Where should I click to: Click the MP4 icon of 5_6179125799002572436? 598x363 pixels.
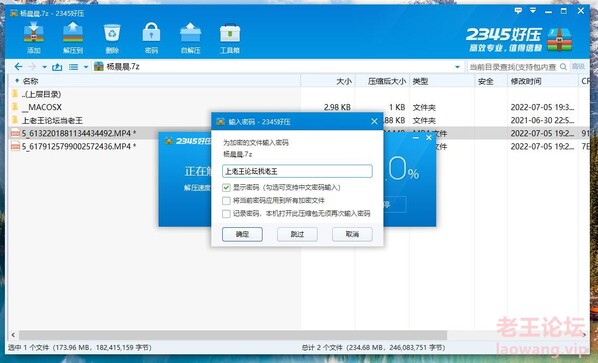pyautogui.click(x=15, y=146)
